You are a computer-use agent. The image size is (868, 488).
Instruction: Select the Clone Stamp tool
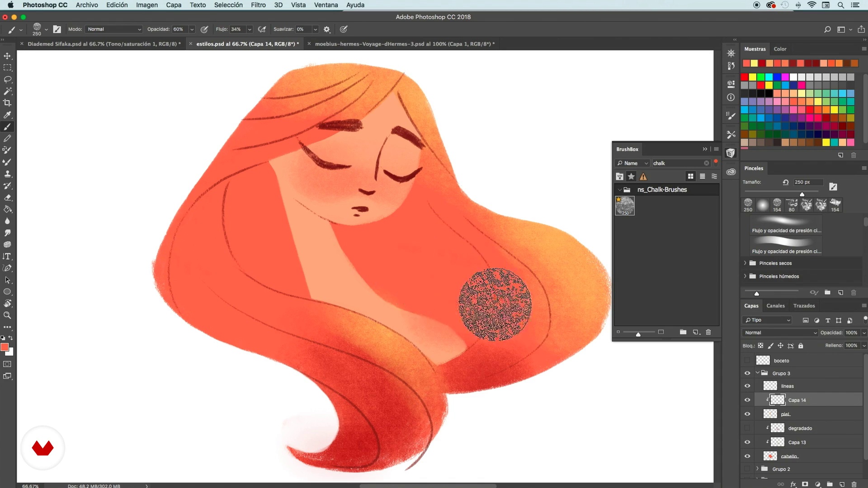[7, 174]
